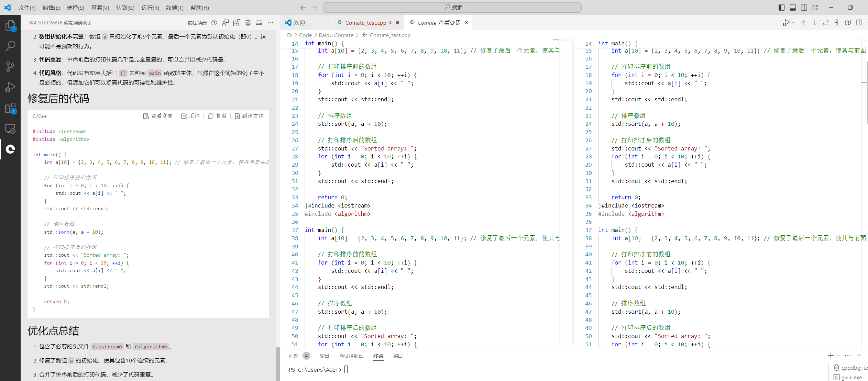The height and width of the screenshot is (381, 868).
Task: Switch to the Comate_test.cpp tab
Action: 368,23
